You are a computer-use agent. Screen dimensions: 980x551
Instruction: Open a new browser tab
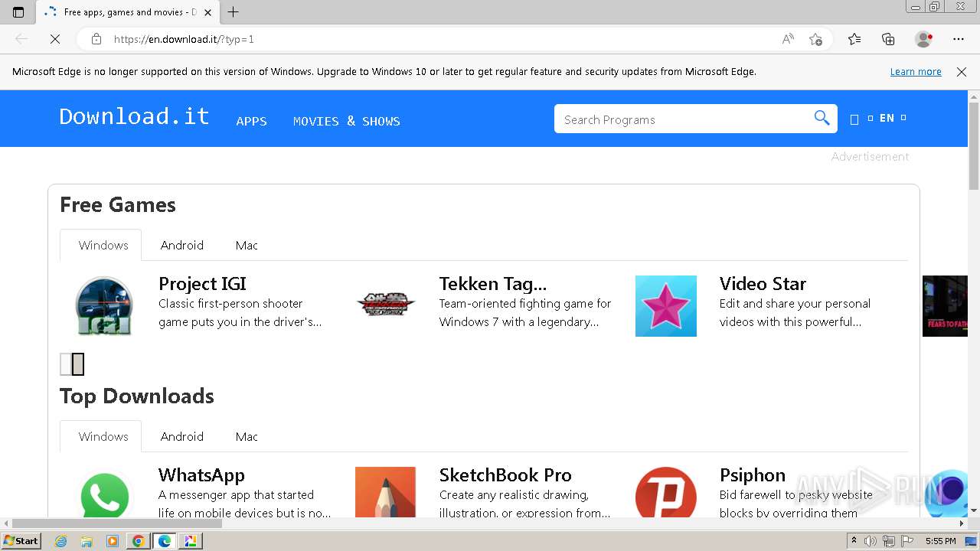(234, 12)
